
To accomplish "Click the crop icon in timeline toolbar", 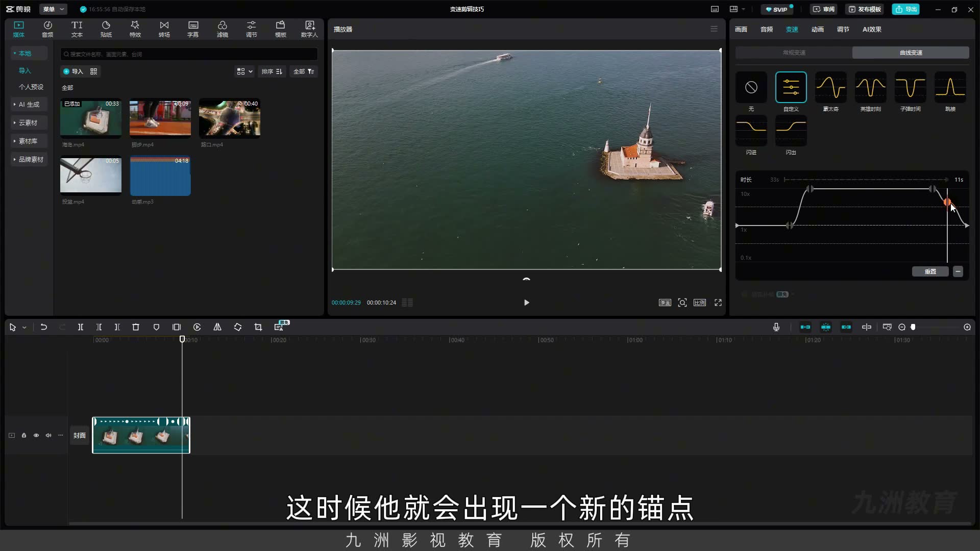I will point(258,327).
